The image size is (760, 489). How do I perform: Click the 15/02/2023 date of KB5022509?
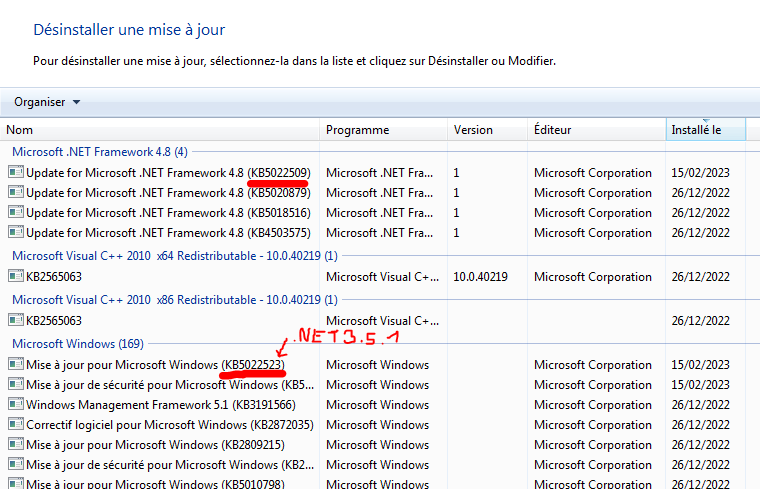[700, 173]
